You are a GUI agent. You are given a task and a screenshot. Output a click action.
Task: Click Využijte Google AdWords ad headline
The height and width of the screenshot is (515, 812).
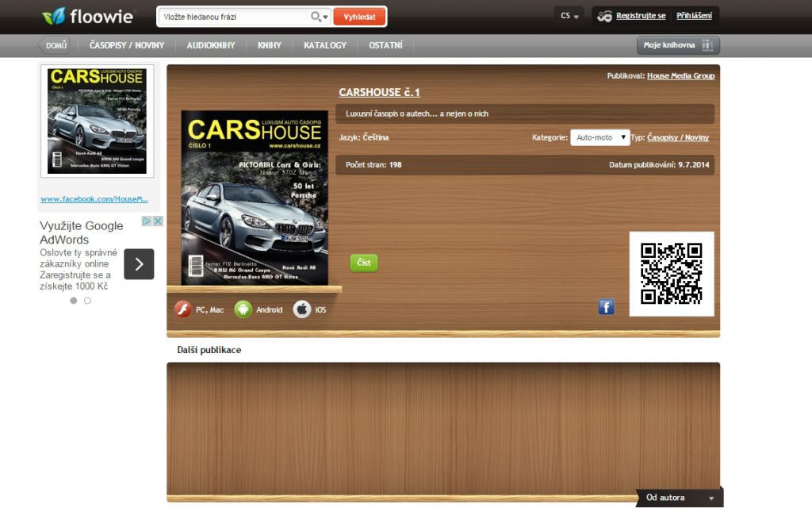[82, 233]
